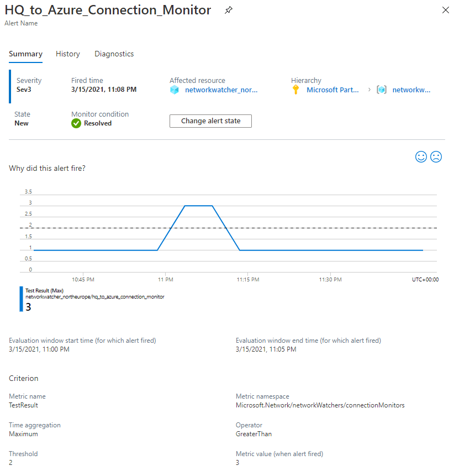Click the chart peak at value 3

tap(198, 206)
